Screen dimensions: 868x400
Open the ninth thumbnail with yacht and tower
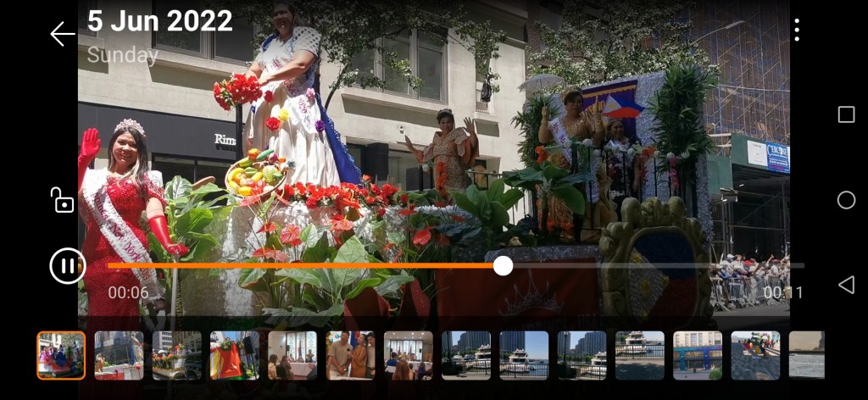pos(524,355)
